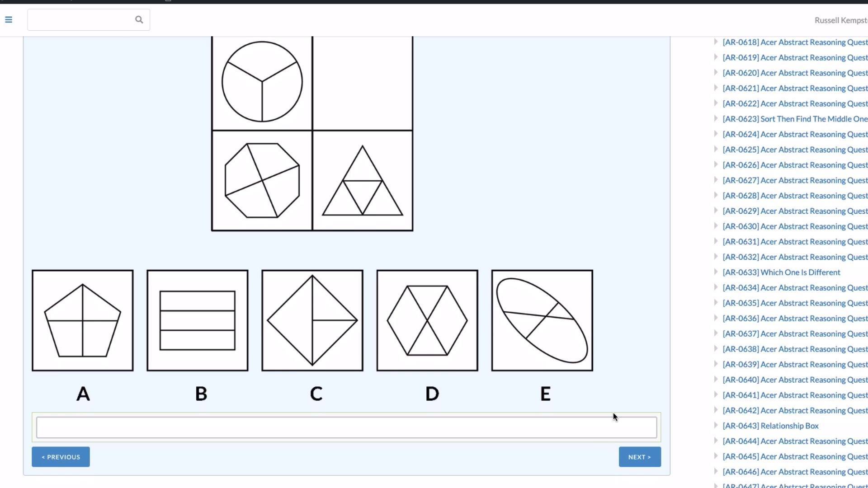Image resolution: width=868 pixels, height=488 pixels.
Task: Open AR-0633 Which One Is Different
Action: (781, 272)
